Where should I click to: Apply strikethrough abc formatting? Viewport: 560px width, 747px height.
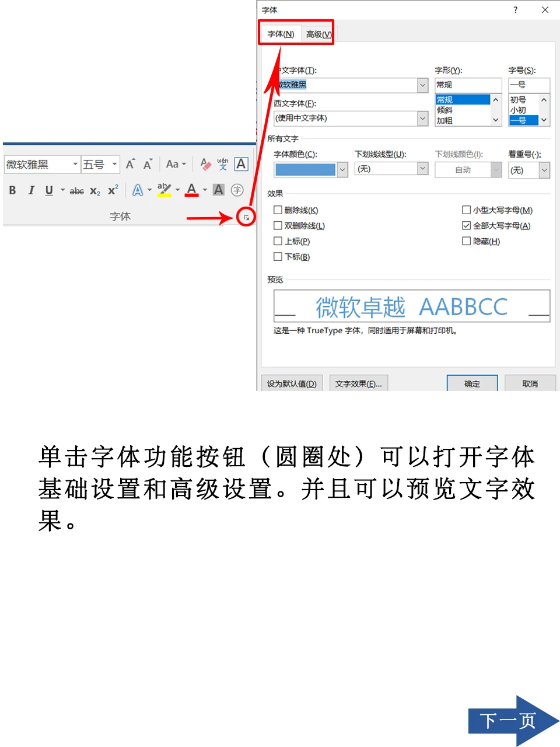76,191
